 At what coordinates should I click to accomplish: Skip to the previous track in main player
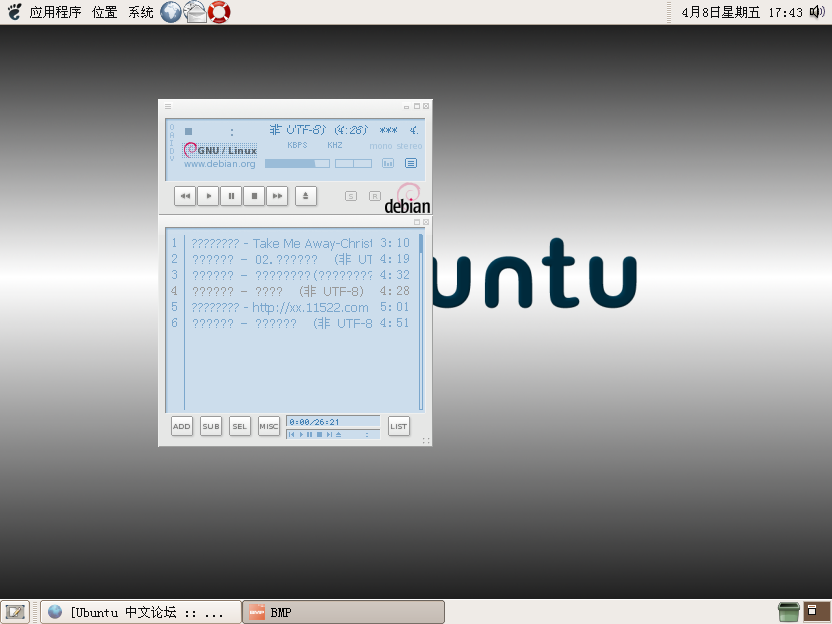(185, 196)
